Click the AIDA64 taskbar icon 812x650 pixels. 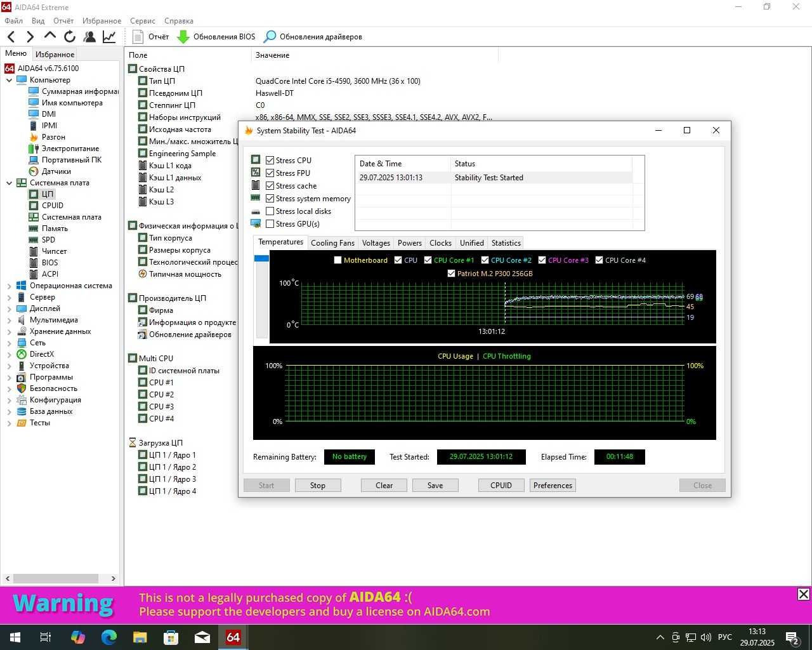coord(233,637)
